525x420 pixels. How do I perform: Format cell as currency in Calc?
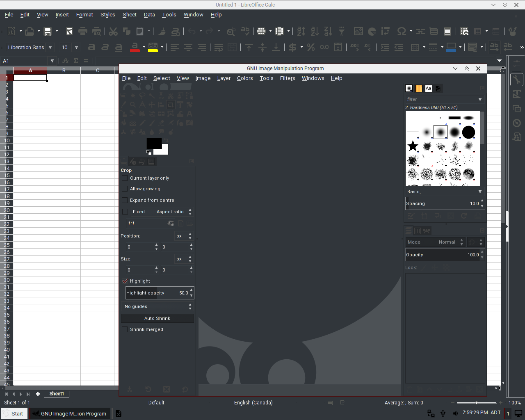click(292, 47)
